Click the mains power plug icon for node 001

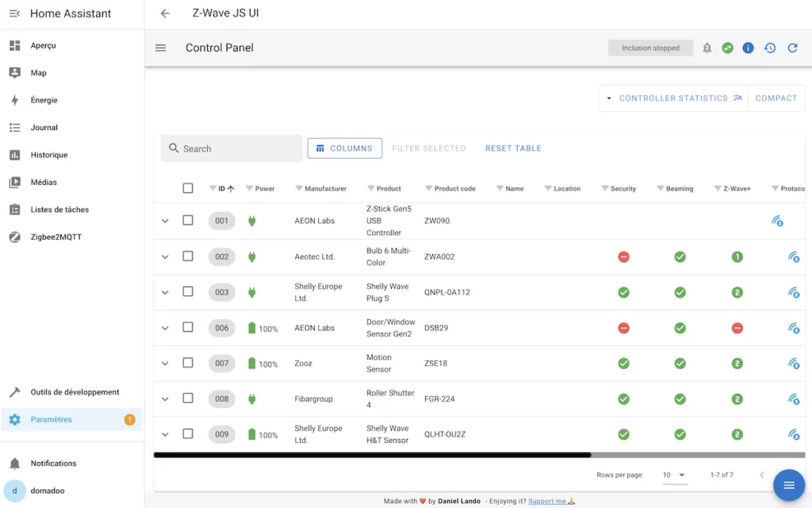click(251, 221)
